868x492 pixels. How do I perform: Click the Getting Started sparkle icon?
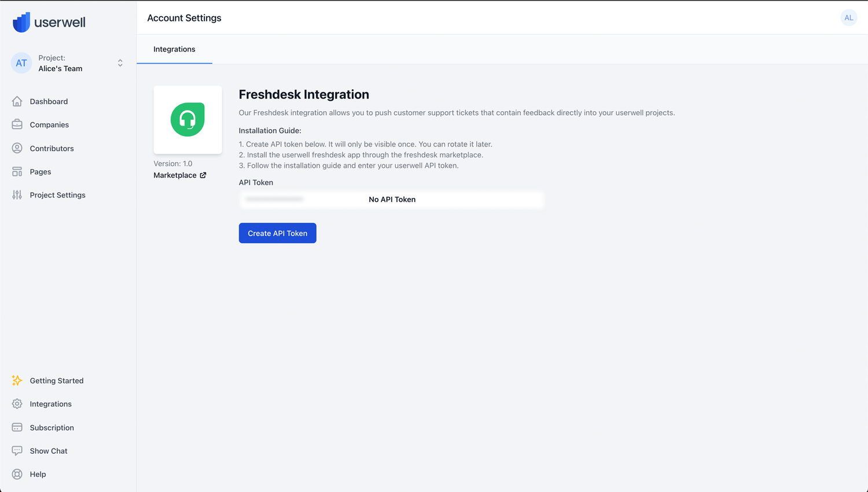[x=16, y=380]
